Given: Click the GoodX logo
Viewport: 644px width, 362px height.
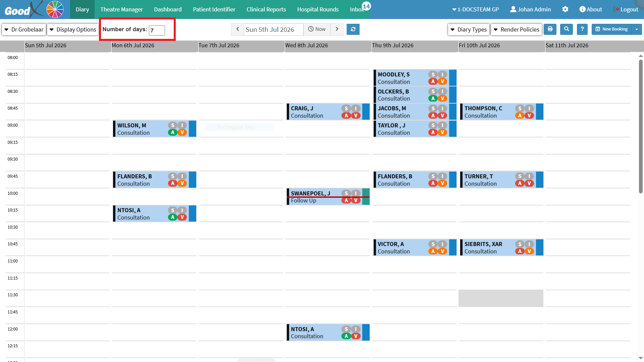Looking at the screenshot, I should (x=23, y=9).
